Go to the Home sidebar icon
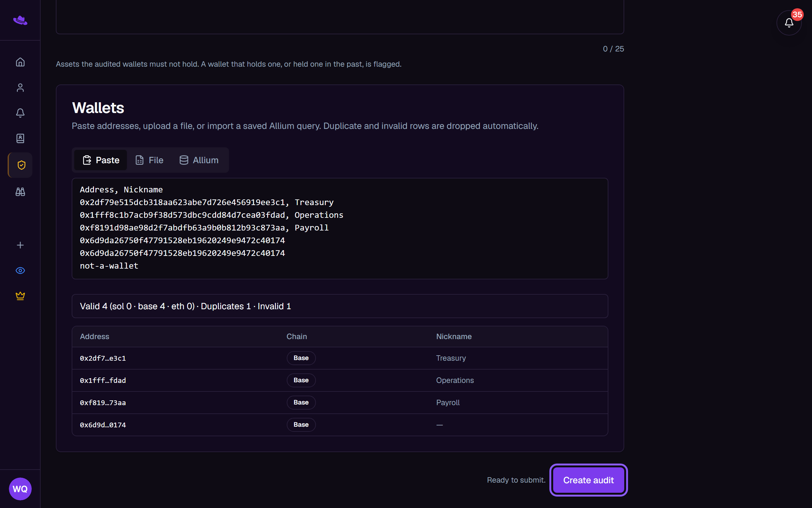The width and height of the screenshot is (812, 508). click(x=20, y=62)
